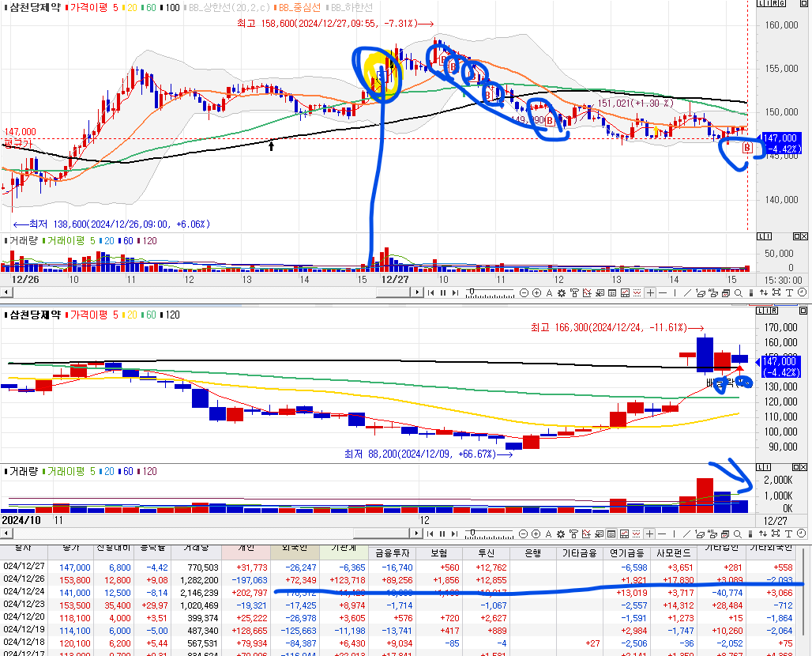Pause playback in intraday chart toolbar
This screenshot has height=656, width=812.
[443, 292]
